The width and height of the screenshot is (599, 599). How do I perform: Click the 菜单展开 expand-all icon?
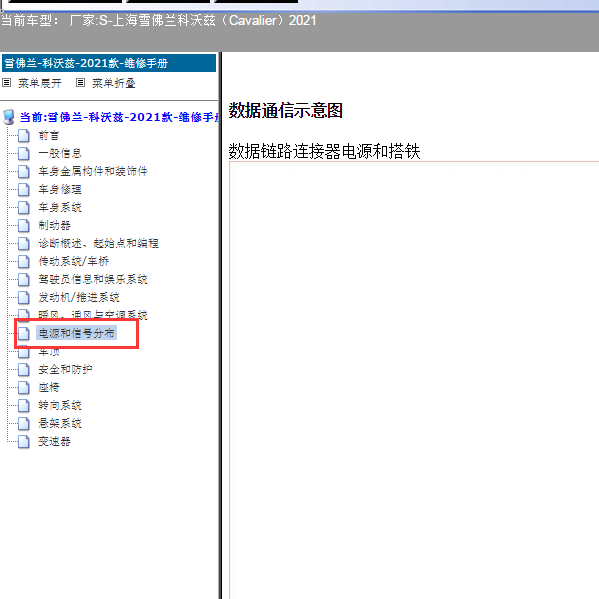(x=6, y=83)
